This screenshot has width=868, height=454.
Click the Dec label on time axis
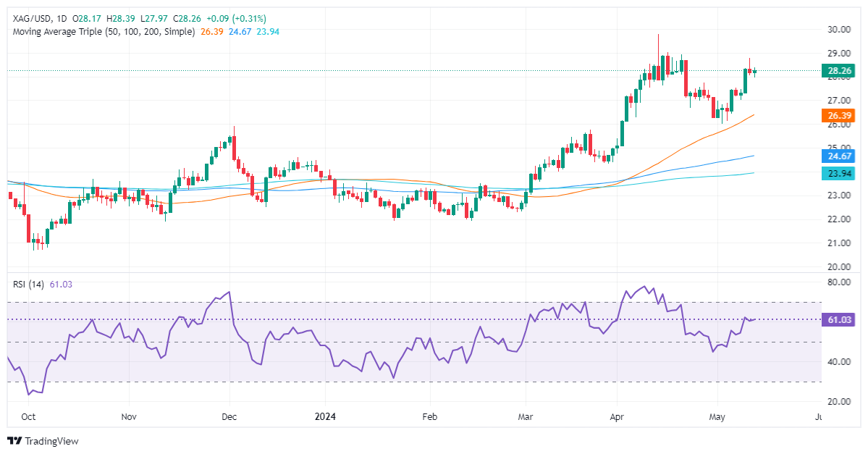(x=229, y=417)
